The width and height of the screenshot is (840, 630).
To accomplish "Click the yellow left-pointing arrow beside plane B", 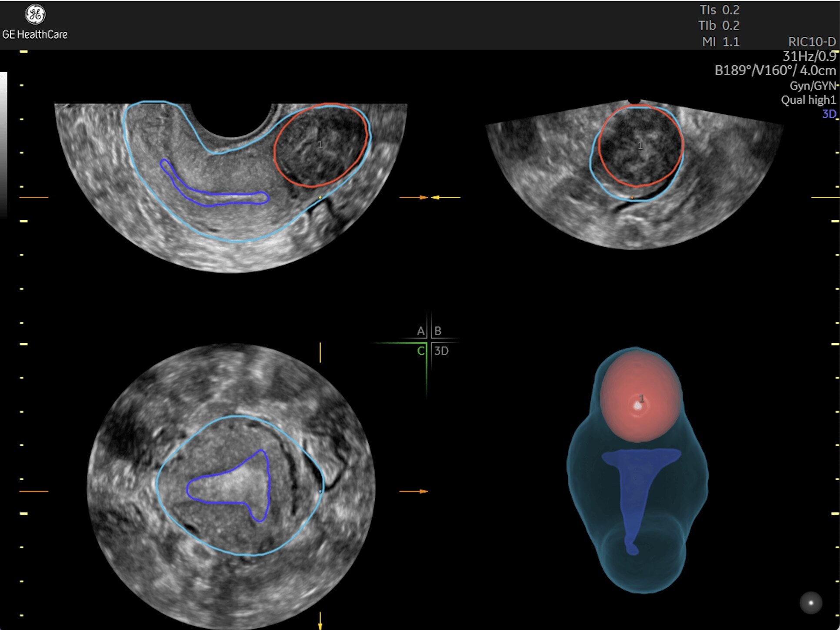I will (x=445, y=197).
